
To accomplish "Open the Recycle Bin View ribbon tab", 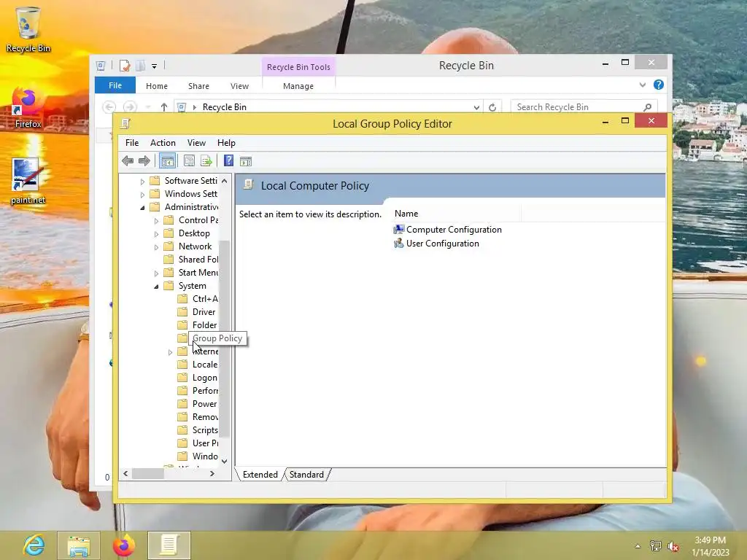I will pos(239,86).
